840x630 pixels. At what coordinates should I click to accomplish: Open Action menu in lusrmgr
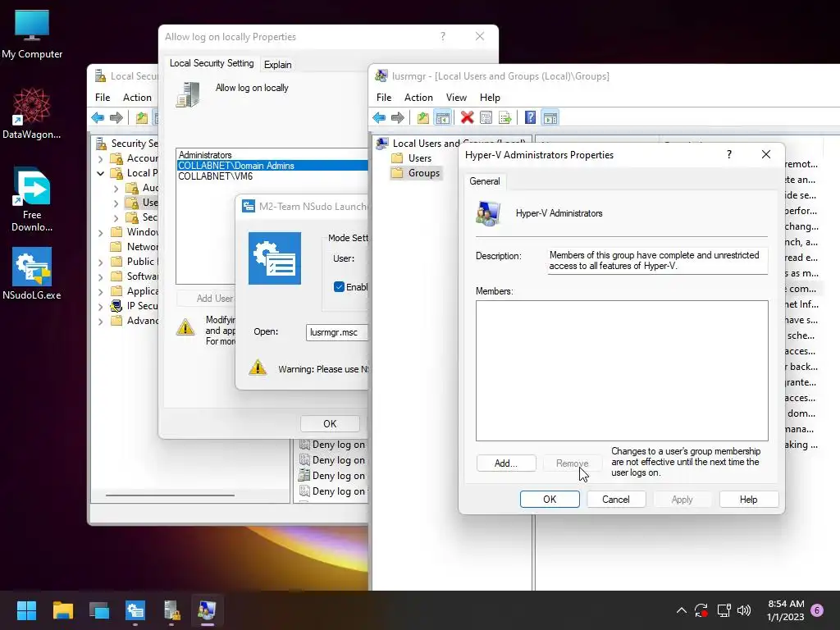418,97
